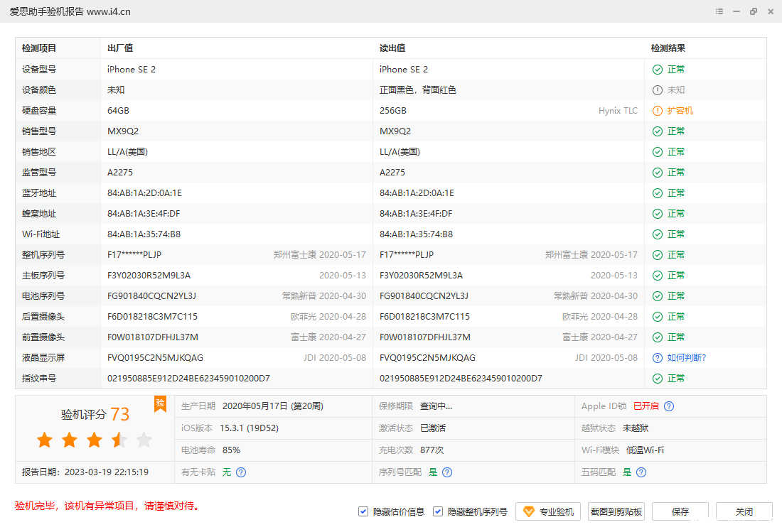Click the 正面黑色，背面红色 color value
782x532 pixels.
coord(418,90)
